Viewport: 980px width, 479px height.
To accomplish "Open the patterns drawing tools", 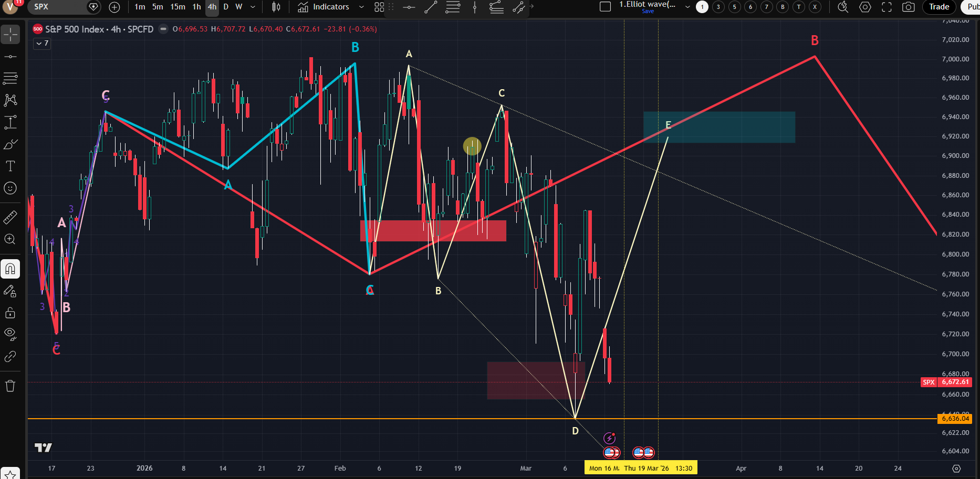I will point(10,100).
